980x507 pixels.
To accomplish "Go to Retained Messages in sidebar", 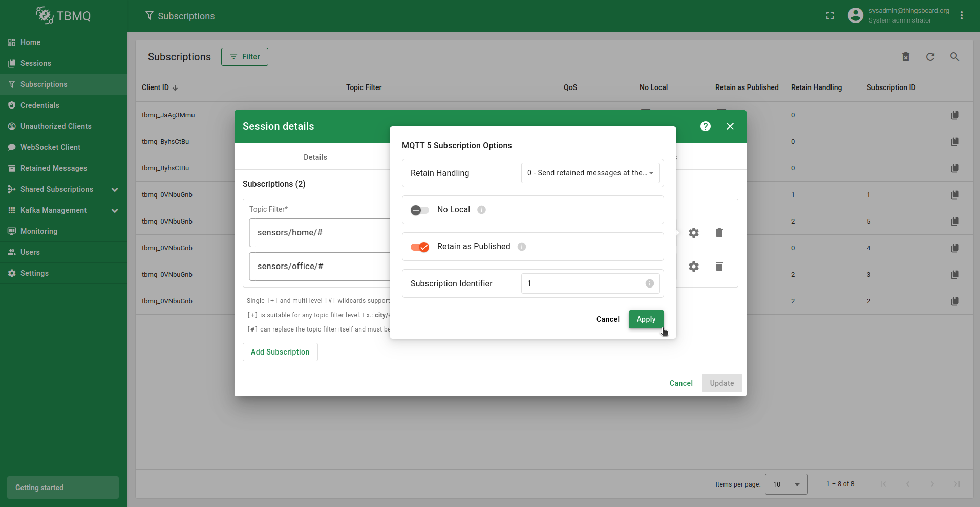I will point(54,168).
